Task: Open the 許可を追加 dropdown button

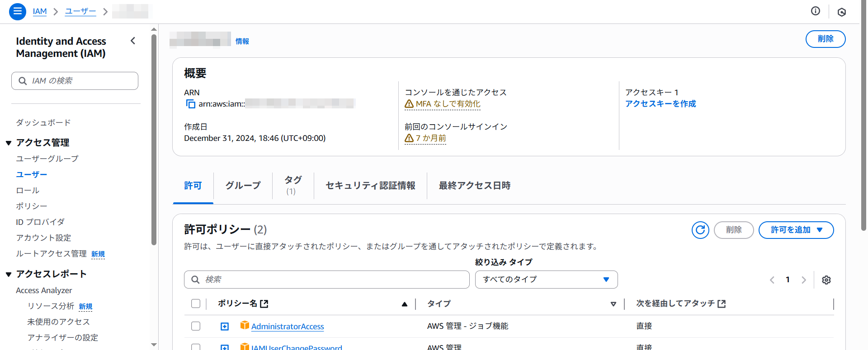Action: [796, 230]
